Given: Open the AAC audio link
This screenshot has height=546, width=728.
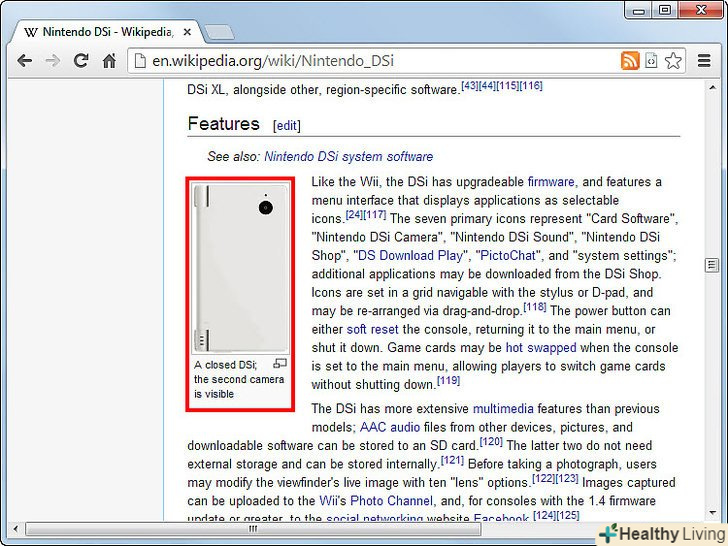Looking at the screenshot, I should coord(390,427).
